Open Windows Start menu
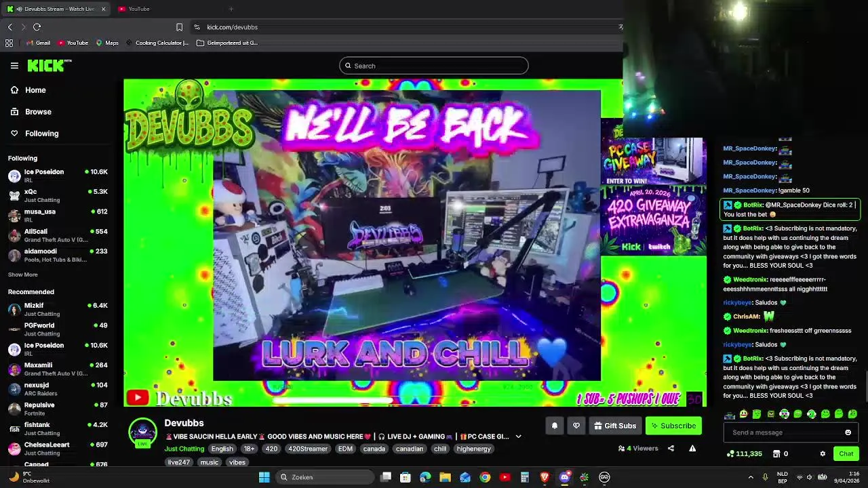 [x=264, y=477]
